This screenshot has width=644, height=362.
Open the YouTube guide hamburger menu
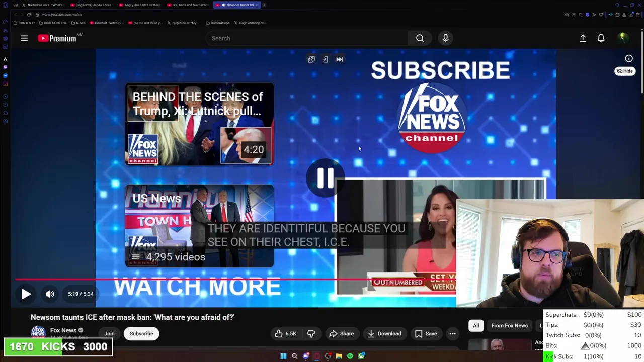coord(24,38)
